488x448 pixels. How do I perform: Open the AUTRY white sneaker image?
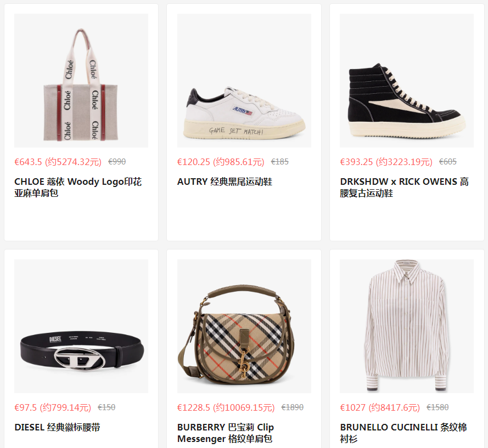[x=244, y=81]
